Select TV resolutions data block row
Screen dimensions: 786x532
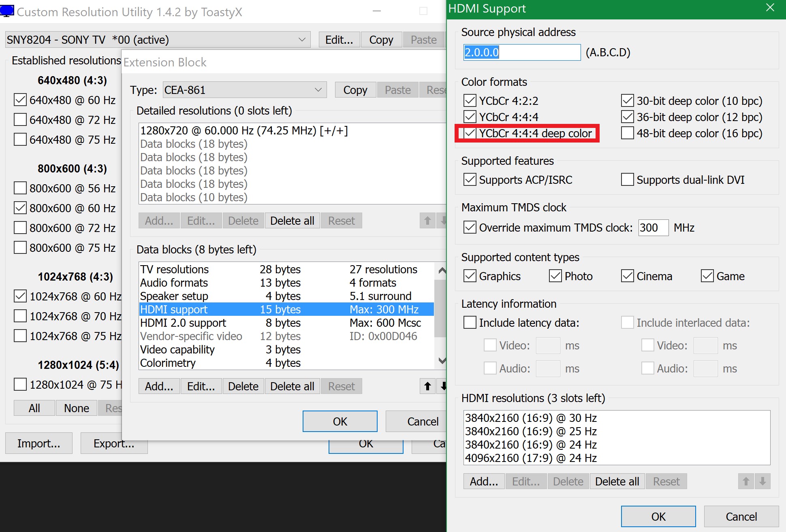coord(286,269)
